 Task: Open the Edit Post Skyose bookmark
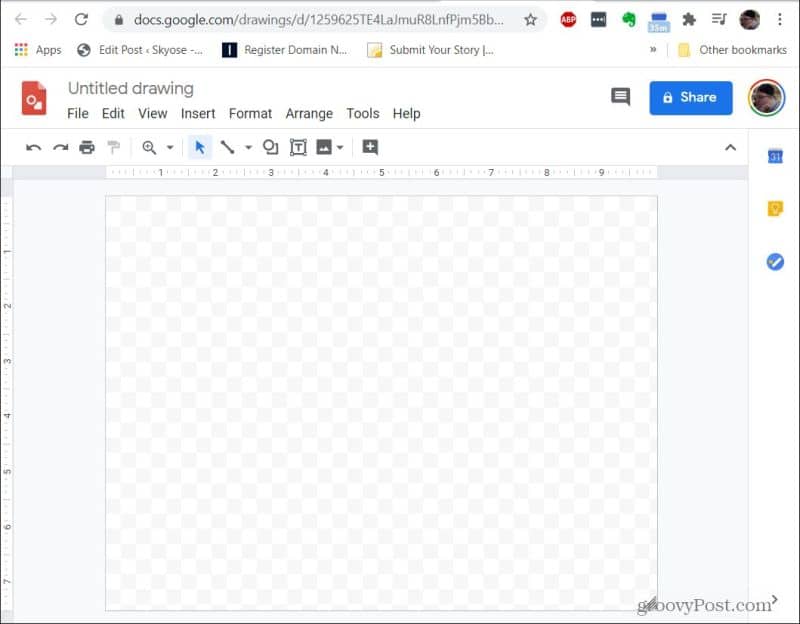pyautogui.click(x=140, y=49)
